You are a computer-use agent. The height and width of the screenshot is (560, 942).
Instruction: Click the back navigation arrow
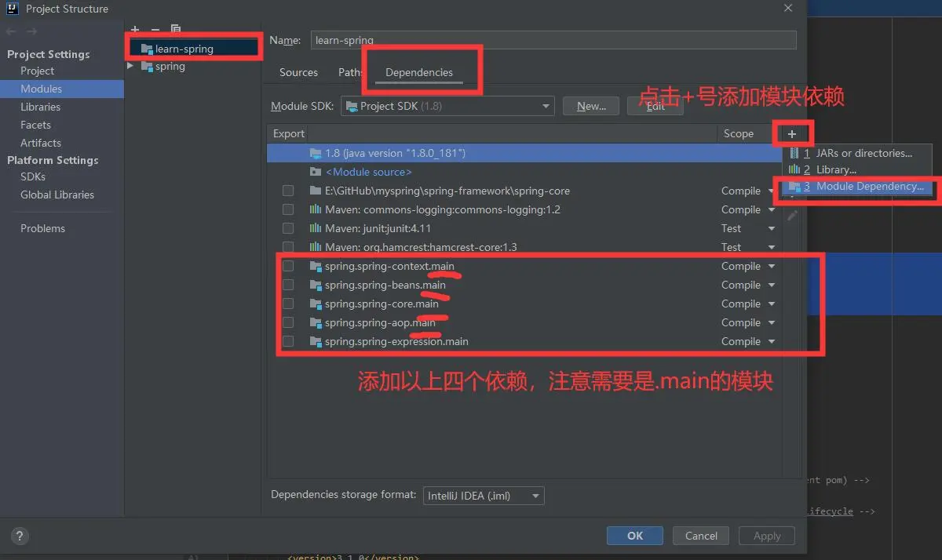click(x=11, y=31)
